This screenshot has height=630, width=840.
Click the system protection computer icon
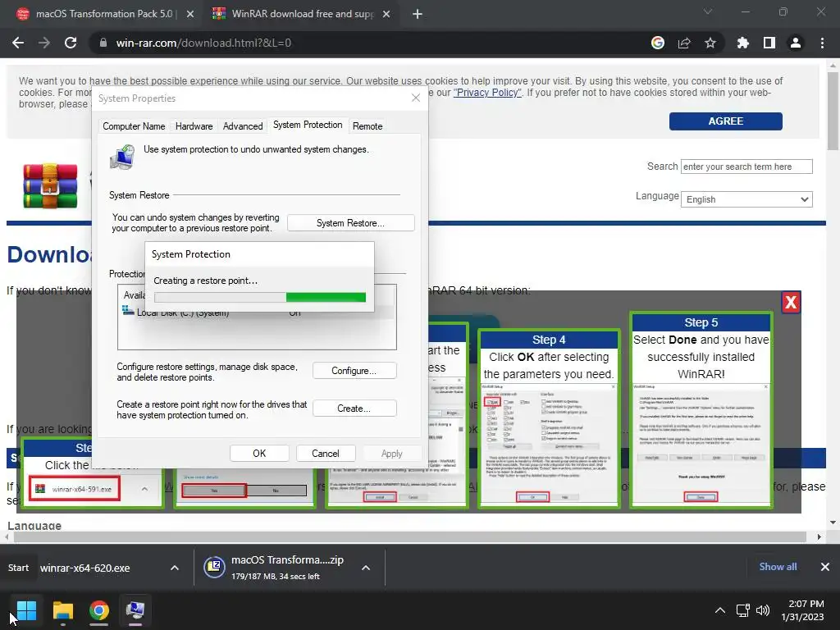[x=123, y=157]
